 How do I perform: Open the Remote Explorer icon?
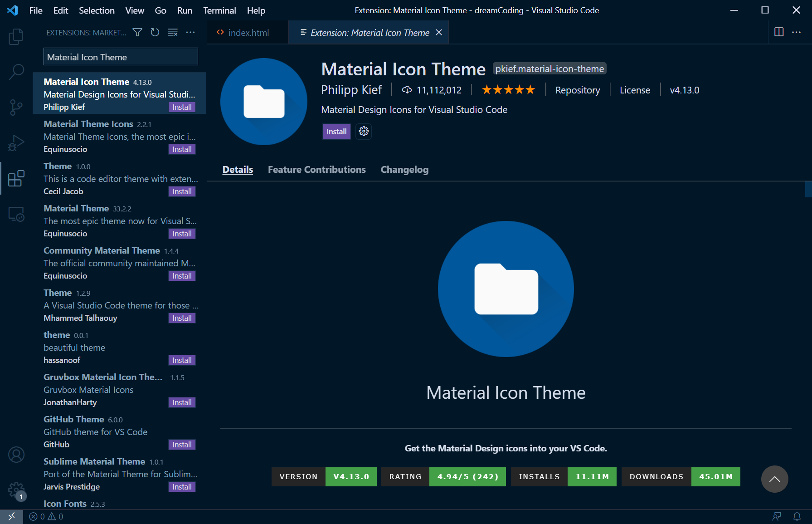coord(16,214)
